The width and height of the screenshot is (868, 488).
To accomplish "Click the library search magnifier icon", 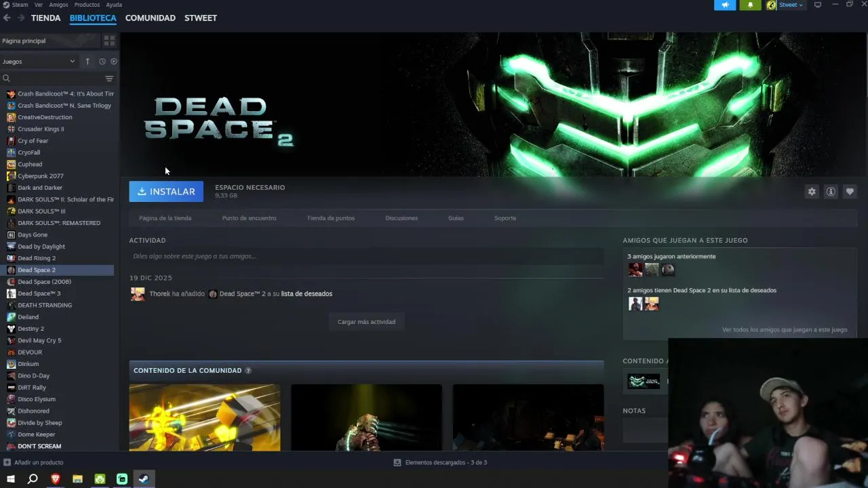I will (x=6, y=79).
